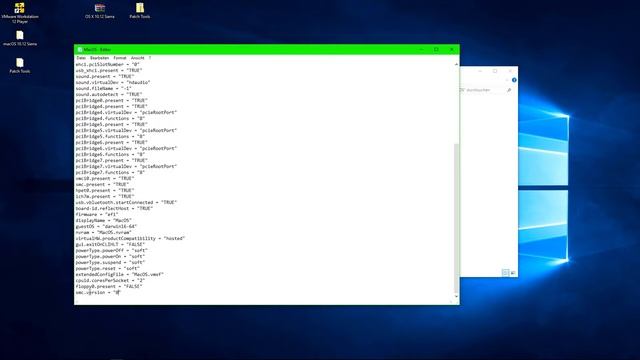Click the line 'hpet0.present = "TRUE"'
This screenshot has height=360, width=640.
[x=105, y=191]
